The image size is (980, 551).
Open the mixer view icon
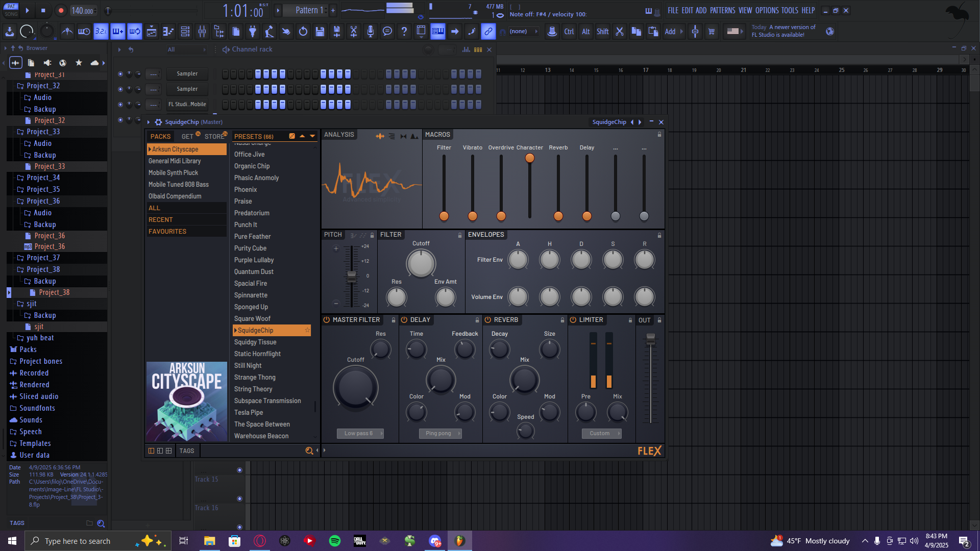click(x=202, y=32)
